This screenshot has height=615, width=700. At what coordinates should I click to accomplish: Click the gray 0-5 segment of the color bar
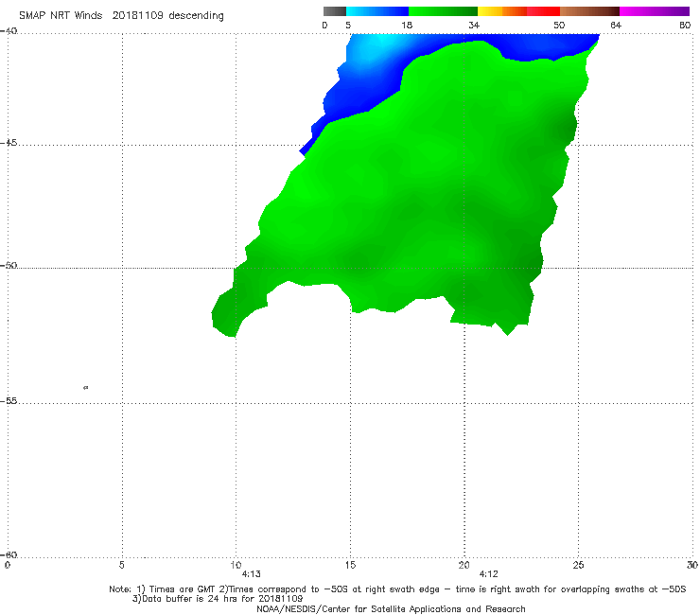pyautogui.click(x=335, y=11)
